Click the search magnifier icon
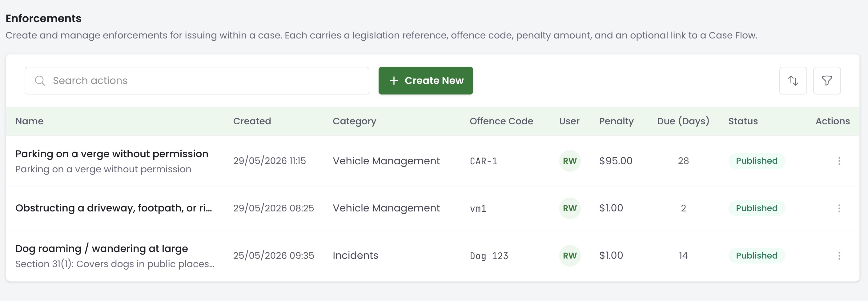This screenshot has width=868, height=301. [40, 81]
